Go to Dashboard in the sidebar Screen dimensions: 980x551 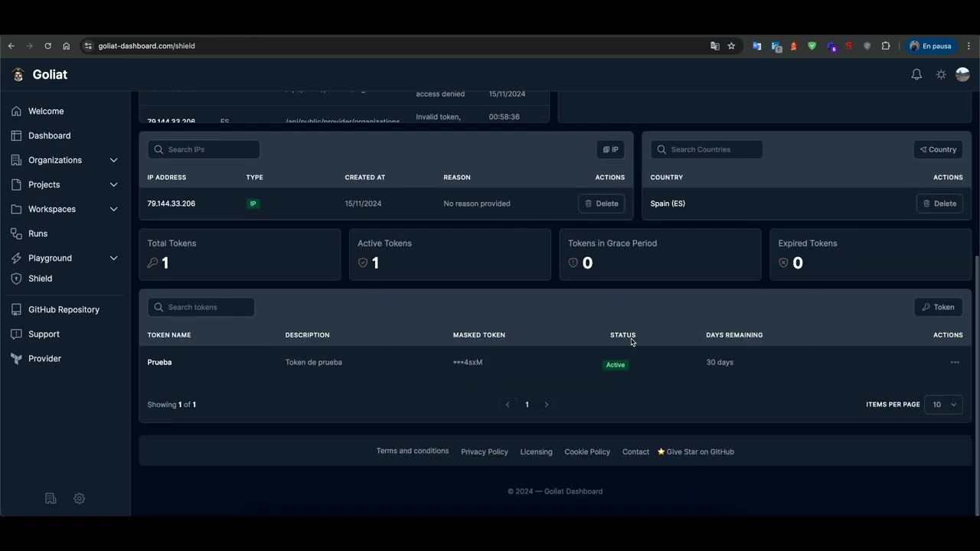click(49, 135)
